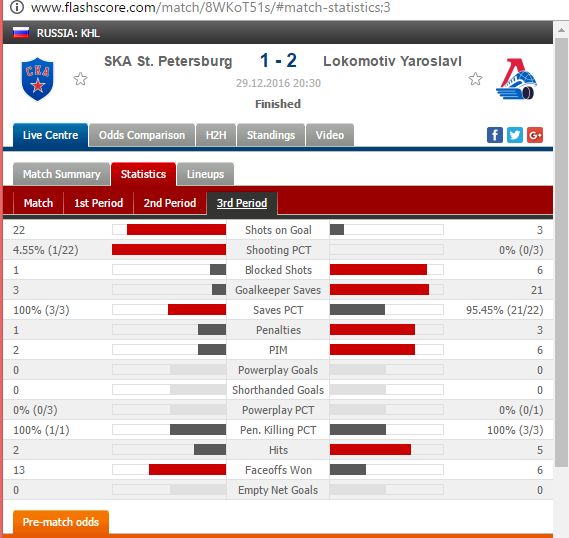Share match via Twitter icon
The image size is (569, 538).
pyautogui.click(x=515, y=135)
